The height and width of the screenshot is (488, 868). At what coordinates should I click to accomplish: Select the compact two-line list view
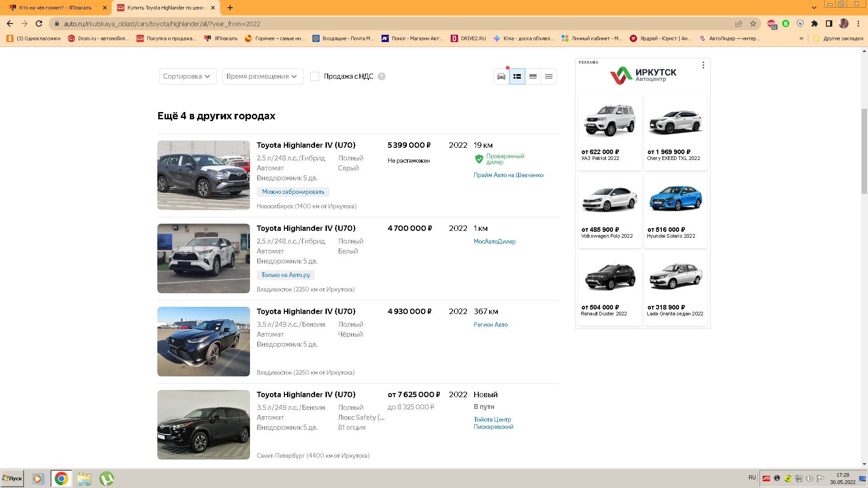(x=533, y=76)
